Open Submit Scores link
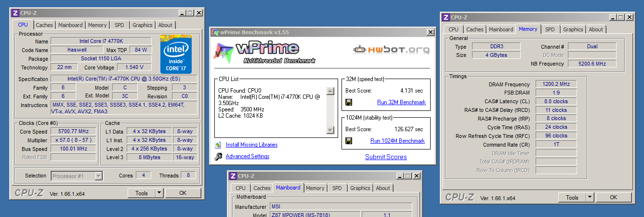The height and width of the screenshot is (217, 644). (386, 157)
